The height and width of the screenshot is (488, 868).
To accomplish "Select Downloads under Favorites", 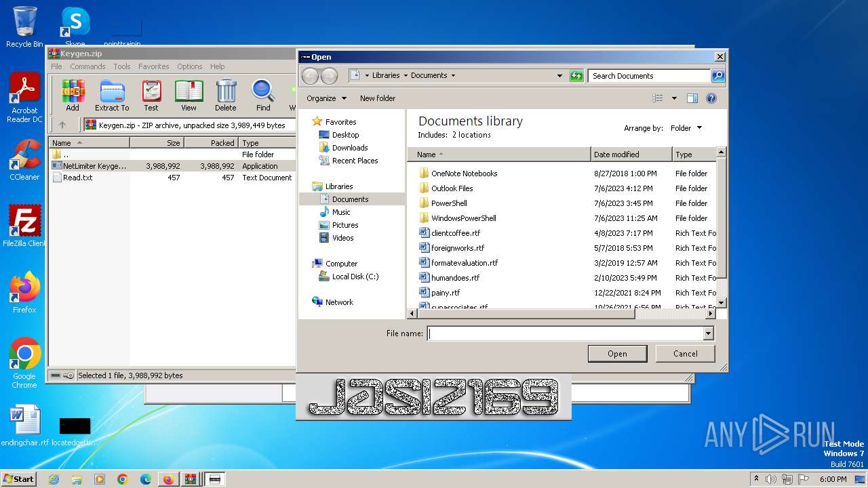I will 343,148.
